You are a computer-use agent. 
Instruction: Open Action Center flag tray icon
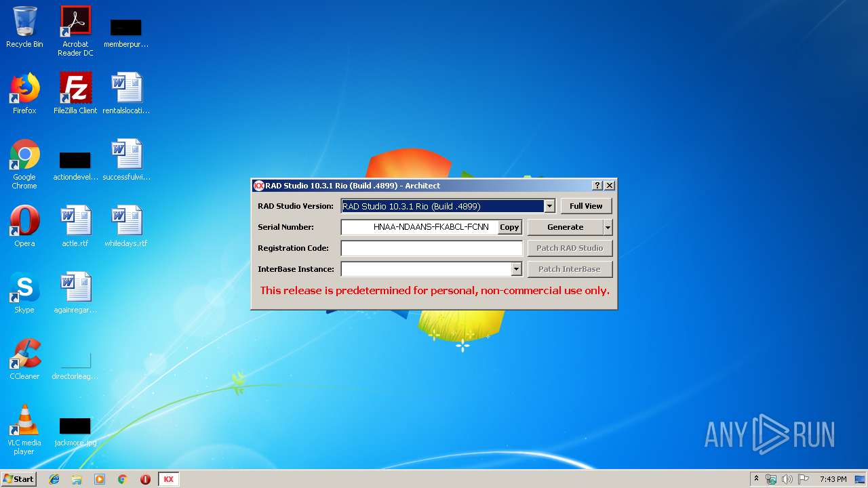coord(803,479)
